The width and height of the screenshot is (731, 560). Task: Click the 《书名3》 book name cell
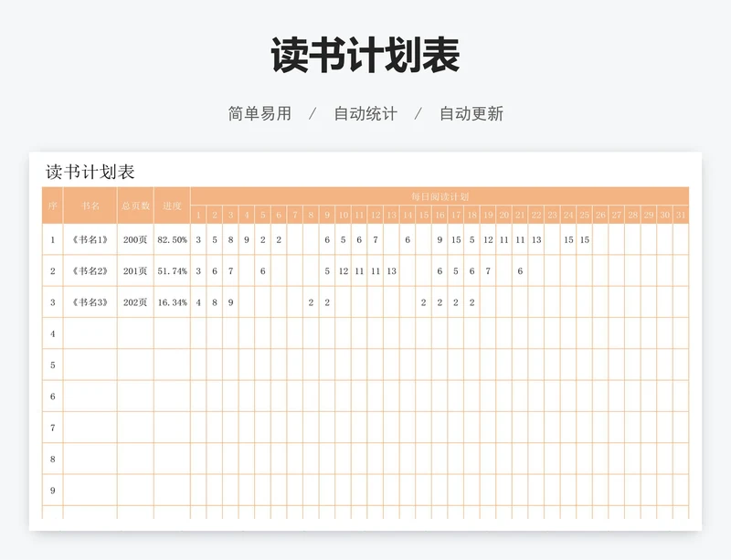click(90, 302)
